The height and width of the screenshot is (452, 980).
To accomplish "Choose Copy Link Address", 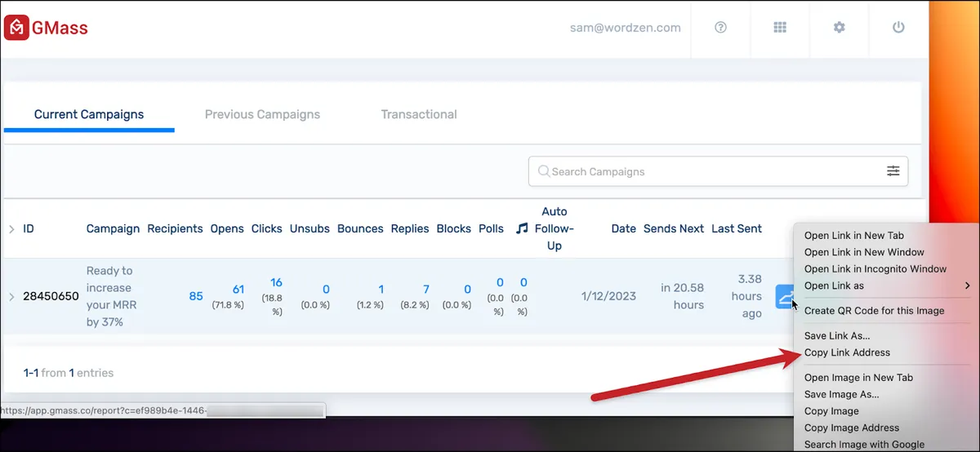I will [x=847, y=352].
